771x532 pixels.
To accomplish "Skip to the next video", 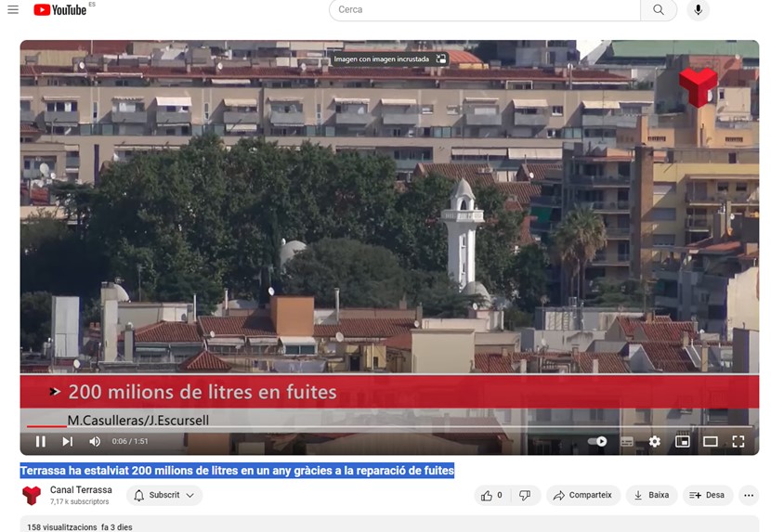I will [x=68, y=442].
